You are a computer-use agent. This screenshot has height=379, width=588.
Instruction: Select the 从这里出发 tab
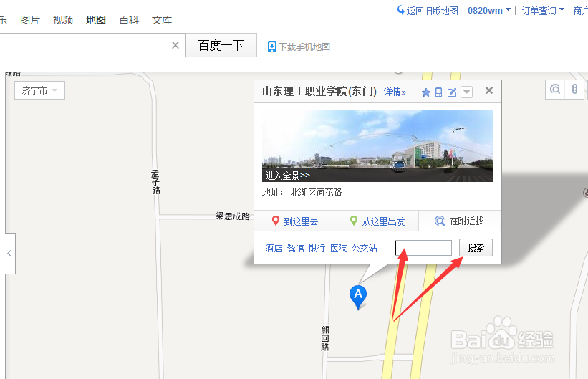click(x=377, y=221)
